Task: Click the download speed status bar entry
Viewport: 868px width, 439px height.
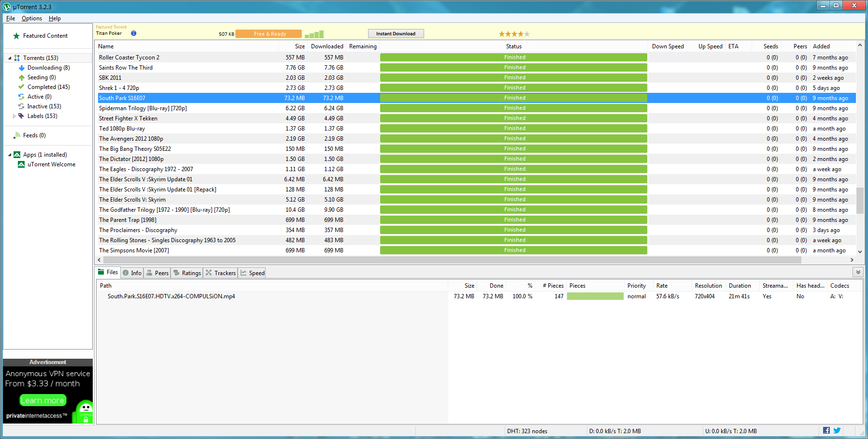Action: pyautogui.click(x=615, y=431)
